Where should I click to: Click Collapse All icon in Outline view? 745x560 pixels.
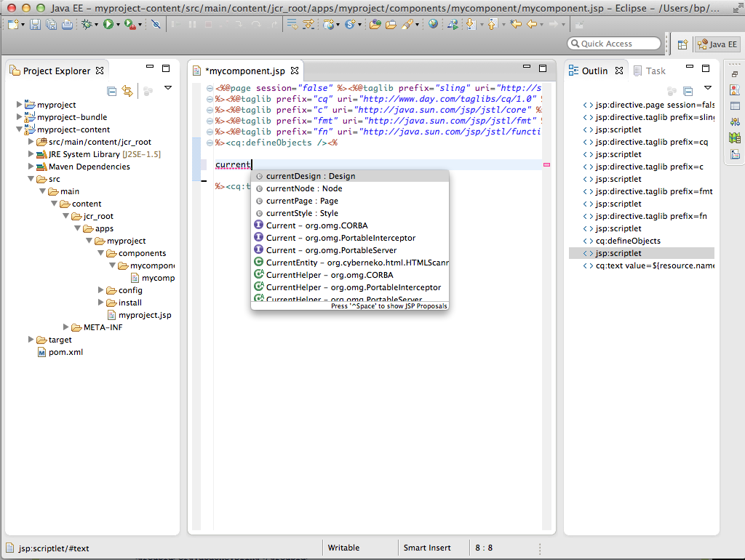click(688, 91)
